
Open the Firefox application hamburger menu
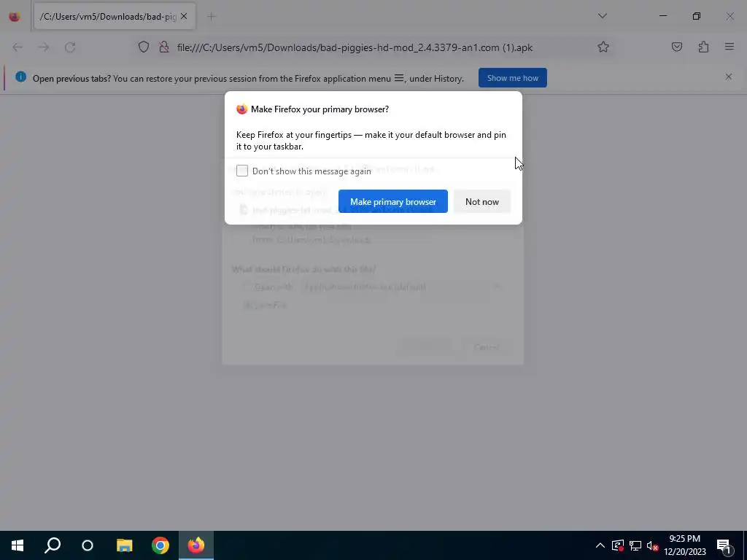[x=729, y=47]
